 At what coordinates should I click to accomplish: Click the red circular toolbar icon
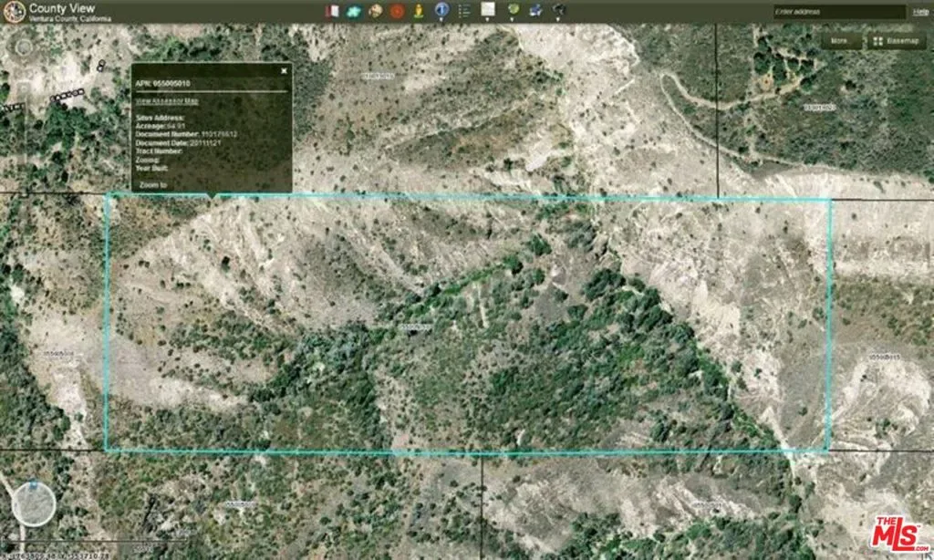397,11
